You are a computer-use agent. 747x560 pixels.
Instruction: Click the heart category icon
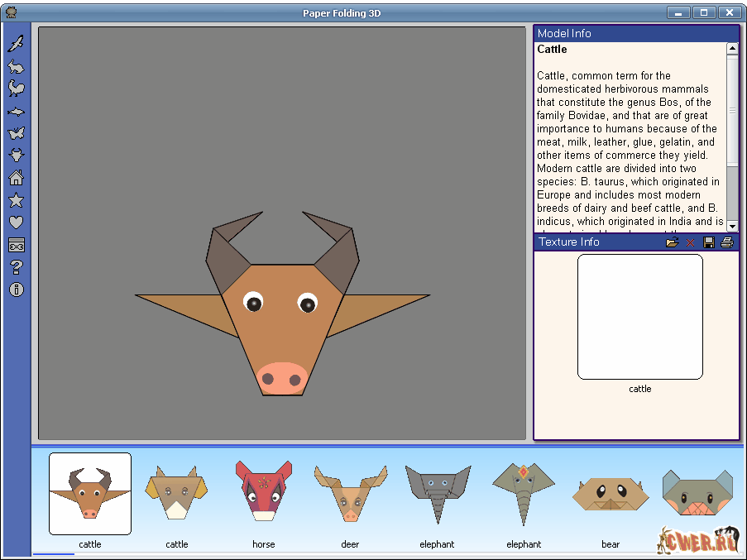click(16, 223)
